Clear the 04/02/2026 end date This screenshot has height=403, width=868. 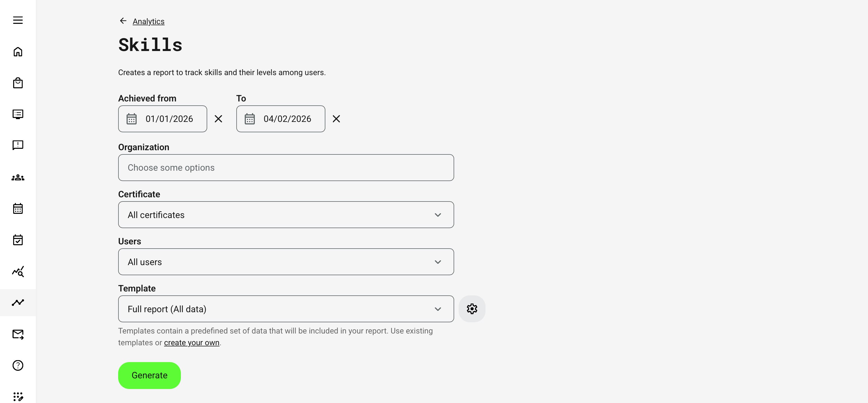coord(336,119)
